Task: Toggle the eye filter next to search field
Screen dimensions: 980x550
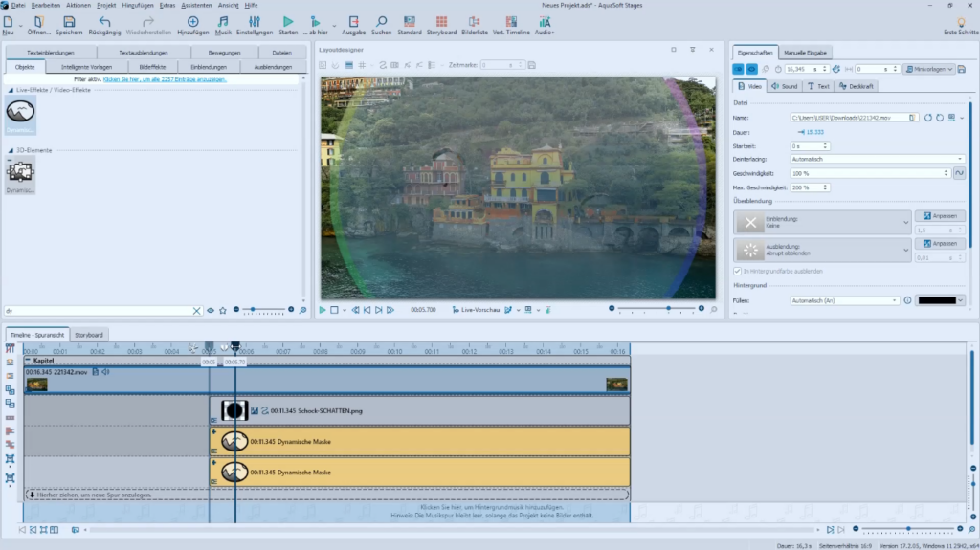Action: [x=211, y=311]
